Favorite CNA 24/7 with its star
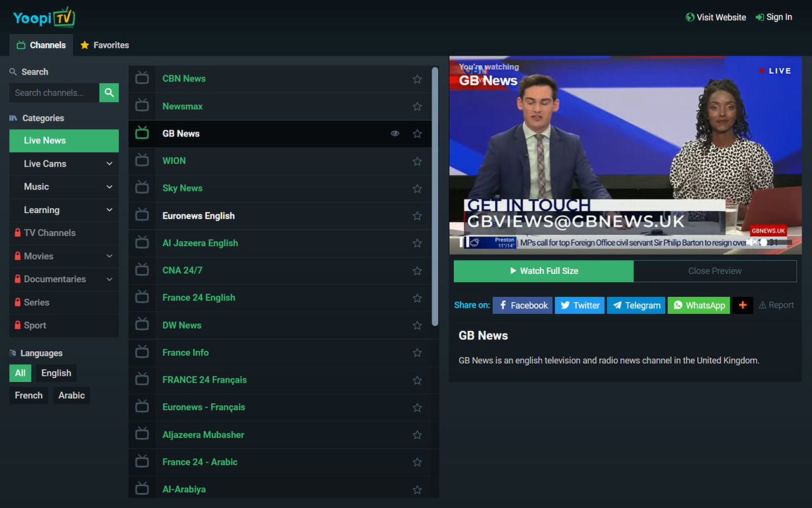The width and height of the screenshot is (812, 508). click(x=417, y=271)
